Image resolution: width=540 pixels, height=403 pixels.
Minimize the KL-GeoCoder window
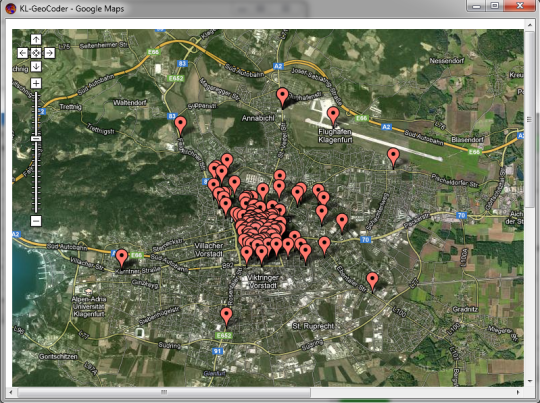click(x=476, y=6)
